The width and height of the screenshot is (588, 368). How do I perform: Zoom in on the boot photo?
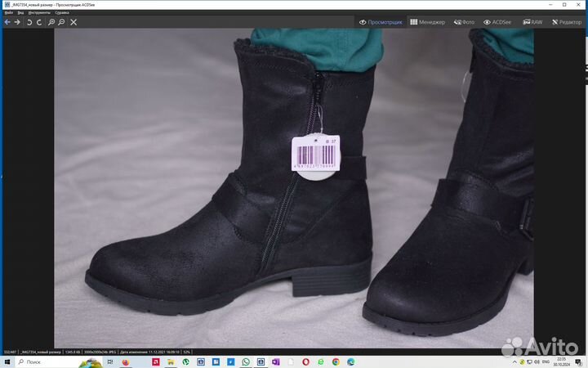click(51, 22)
